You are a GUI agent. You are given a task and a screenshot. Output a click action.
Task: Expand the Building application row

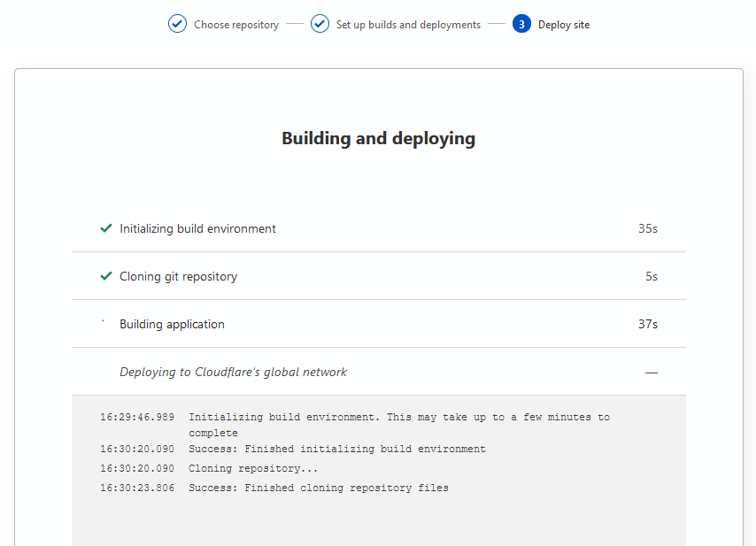click(172, 324)
